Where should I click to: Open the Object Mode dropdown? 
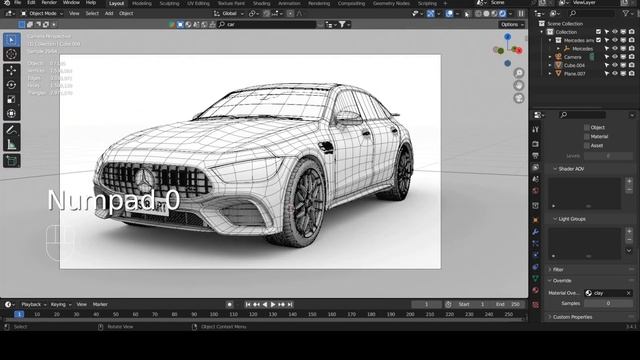(42, 13)
